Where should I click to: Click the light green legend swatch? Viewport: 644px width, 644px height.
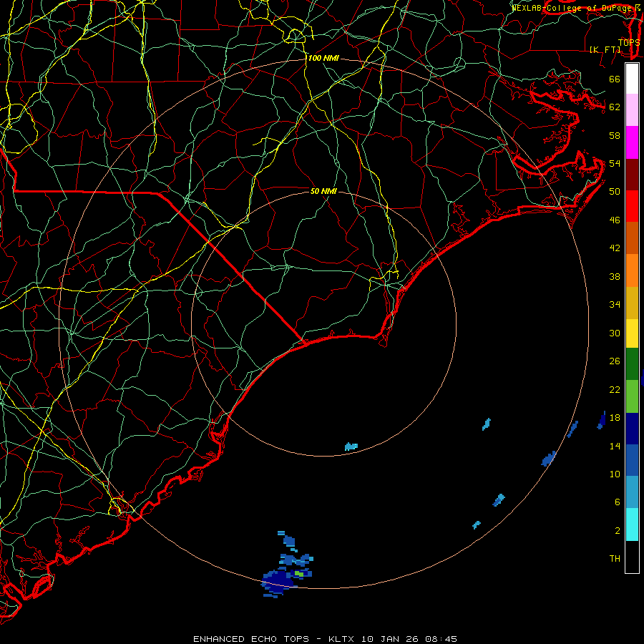pos(632,396)
